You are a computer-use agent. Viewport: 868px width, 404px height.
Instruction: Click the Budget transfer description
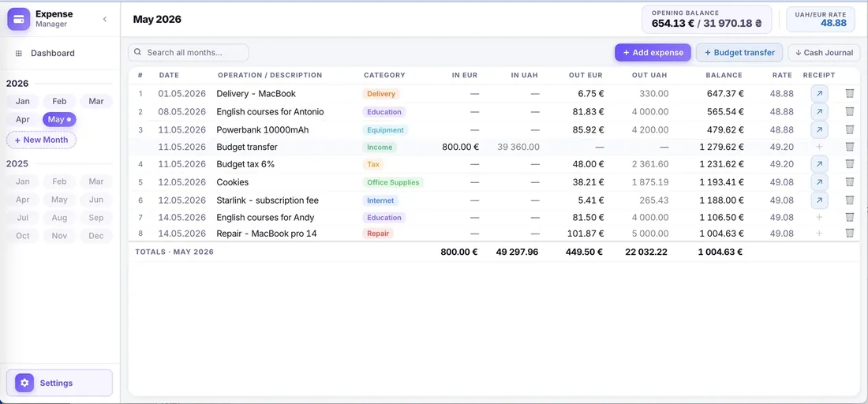pos(247,147)
